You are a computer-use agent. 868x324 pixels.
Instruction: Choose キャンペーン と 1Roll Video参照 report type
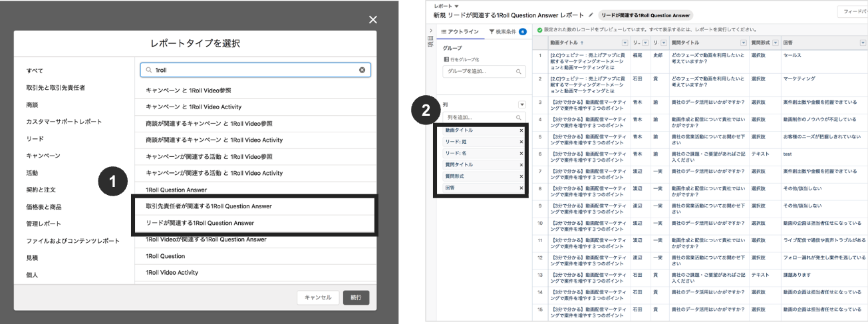pyautogui.click(x=255, y=90)
